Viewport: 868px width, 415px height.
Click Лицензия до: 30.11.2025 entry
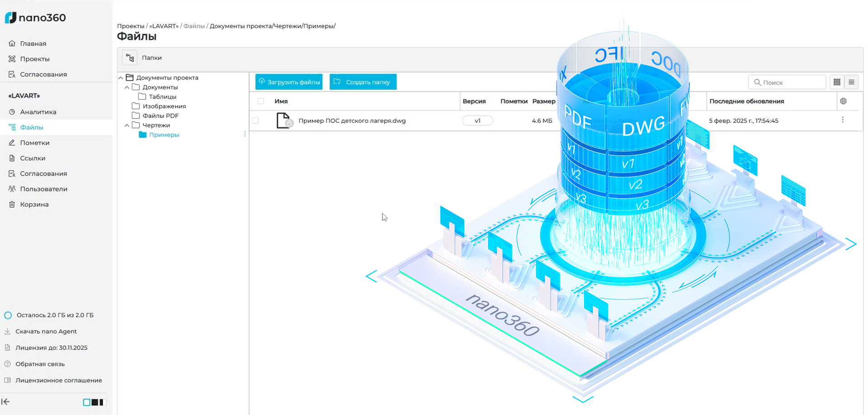52,348
